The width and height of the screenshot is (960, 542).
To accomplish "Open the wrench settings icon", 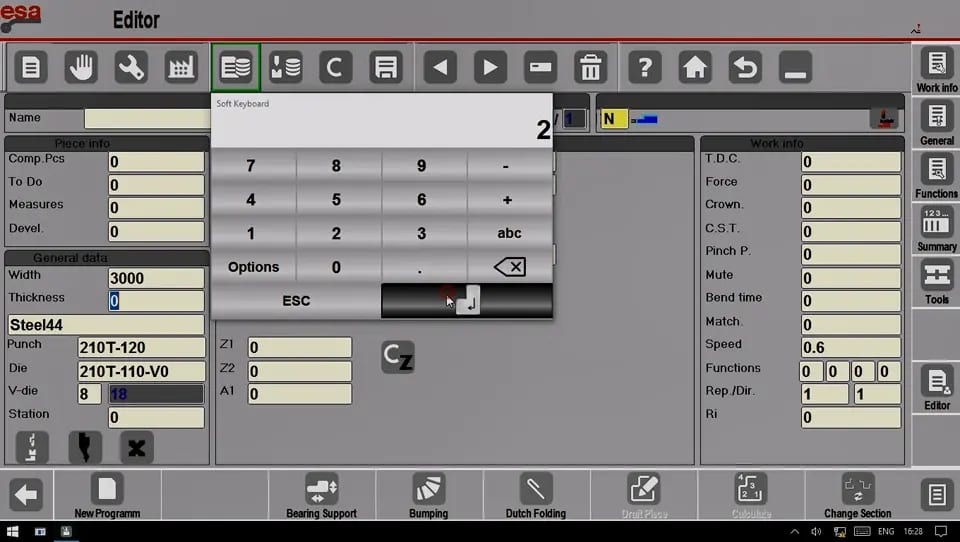I will (x=131, y=67).
